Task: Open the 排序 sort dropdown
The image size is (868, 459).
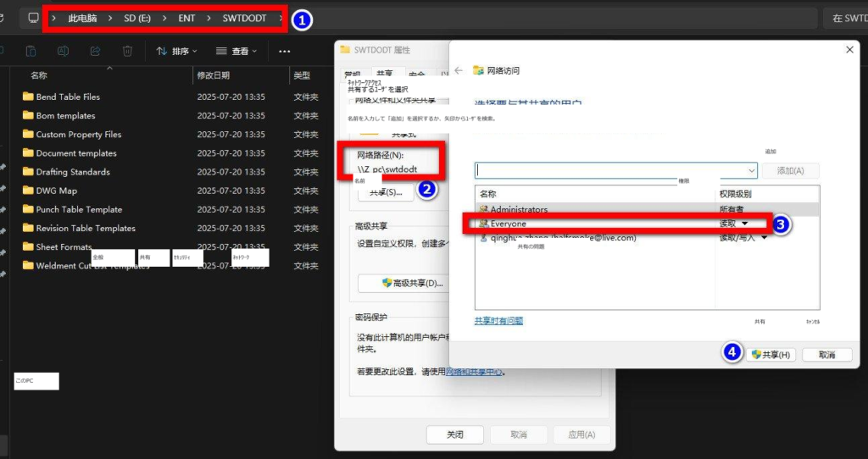Action: 176,51
